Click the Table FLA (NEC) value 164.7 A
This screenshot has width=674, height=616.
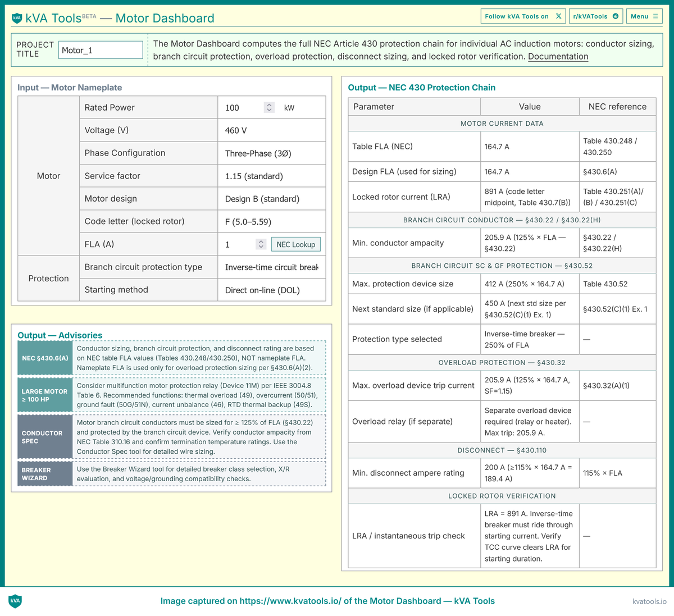530,147
